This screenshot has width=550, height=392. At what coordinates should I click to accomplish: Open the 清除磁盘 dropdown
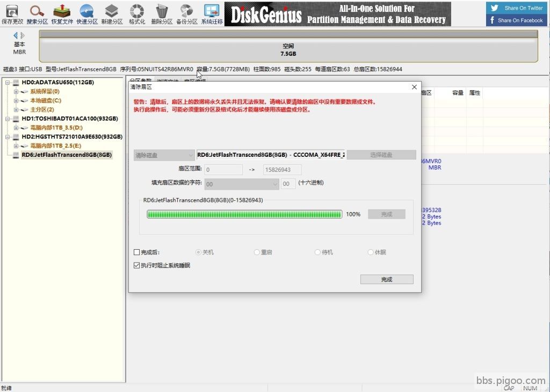coord(164,155)
